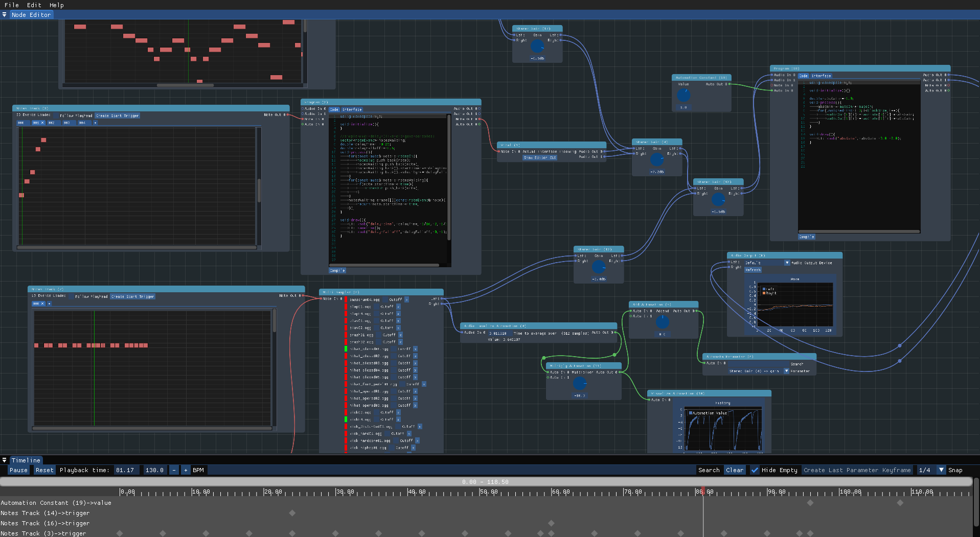Click the BPM plus button

pos(186,470)
